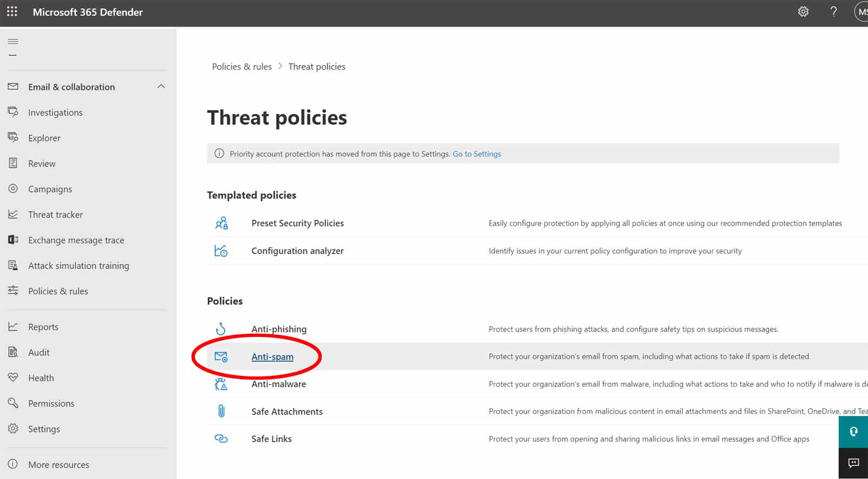Open the support headset button
Screen dimensions: 868x479
tap(853, 432)
